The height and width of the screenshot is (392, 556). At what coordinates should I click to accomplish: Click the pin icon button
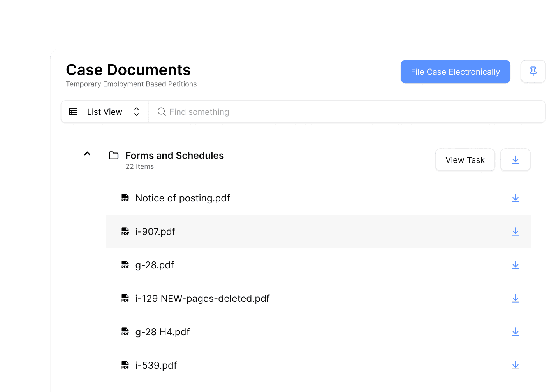click(533, 72)
